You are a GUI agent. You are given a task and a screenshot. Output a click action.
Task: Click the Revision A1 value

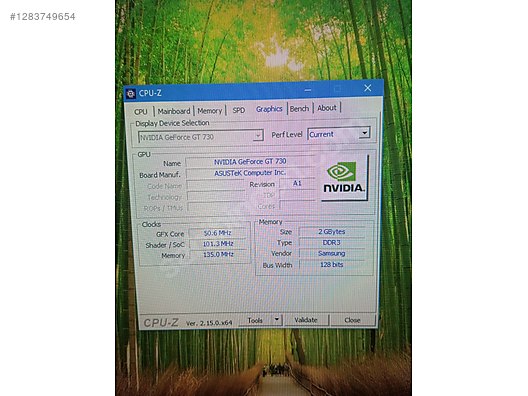(x=297, y=183)
